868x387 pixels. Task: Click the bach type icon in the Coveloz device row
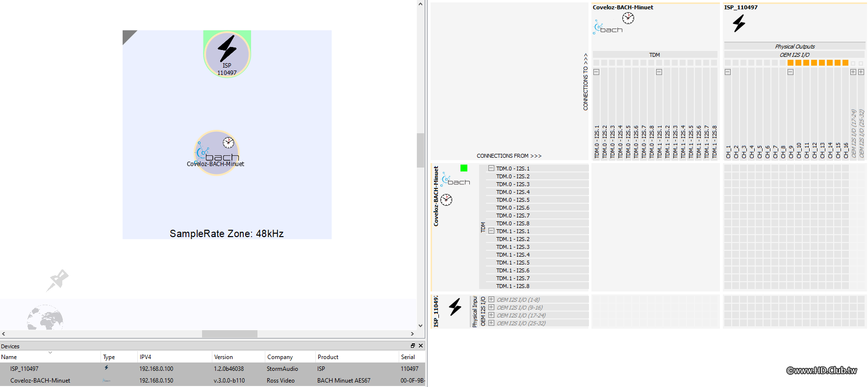point(106,381)
